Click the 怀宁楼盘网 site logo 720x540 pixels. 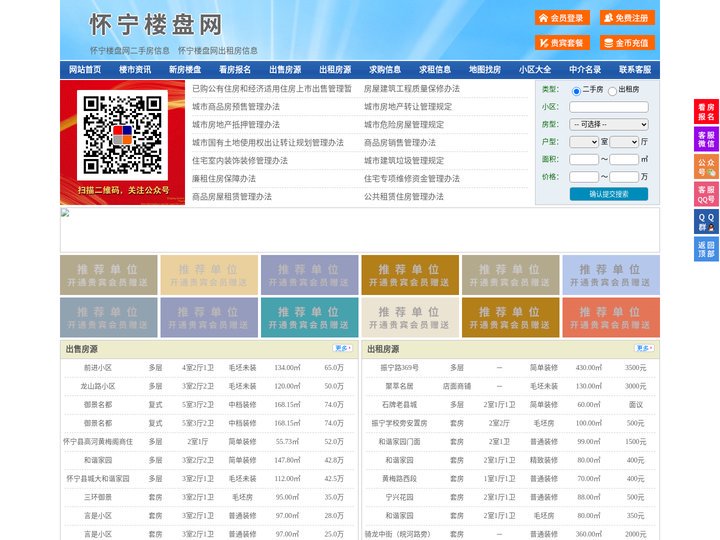[156, 25]
